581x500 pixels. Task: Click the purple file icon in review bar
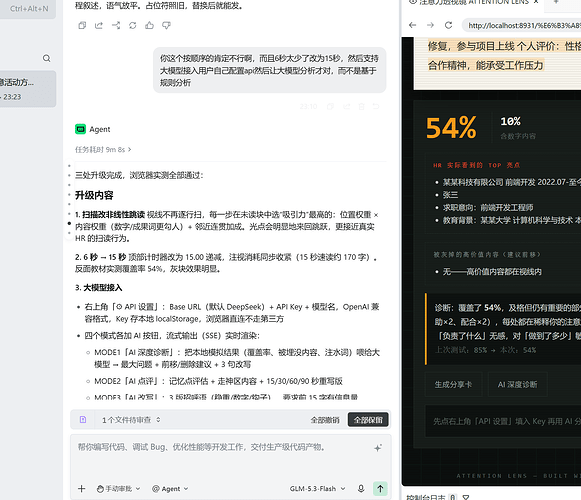(x=83, y=420)
